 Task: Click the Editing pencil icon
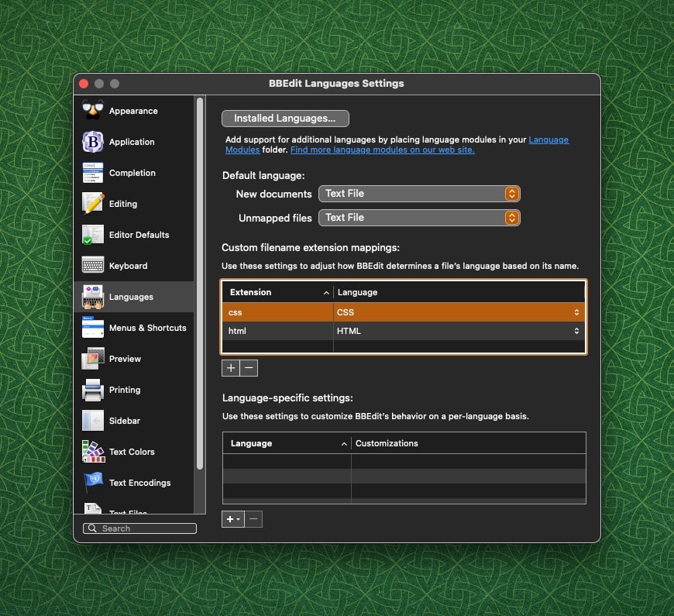[x=93, y=204]
